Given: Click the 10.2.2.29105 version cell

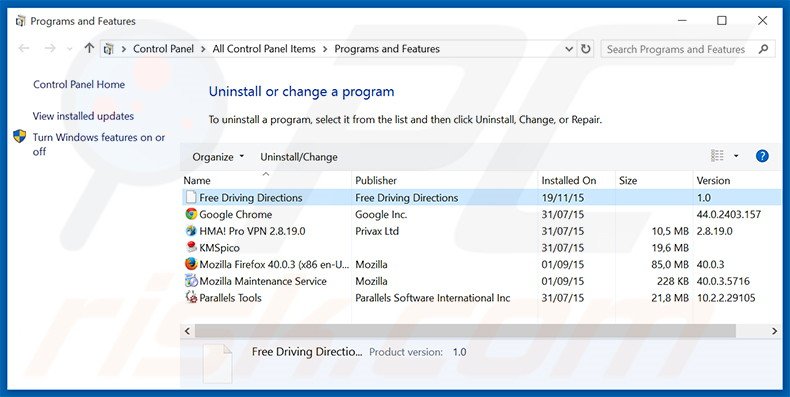Looking at the screenshot, I should point(726,298).
